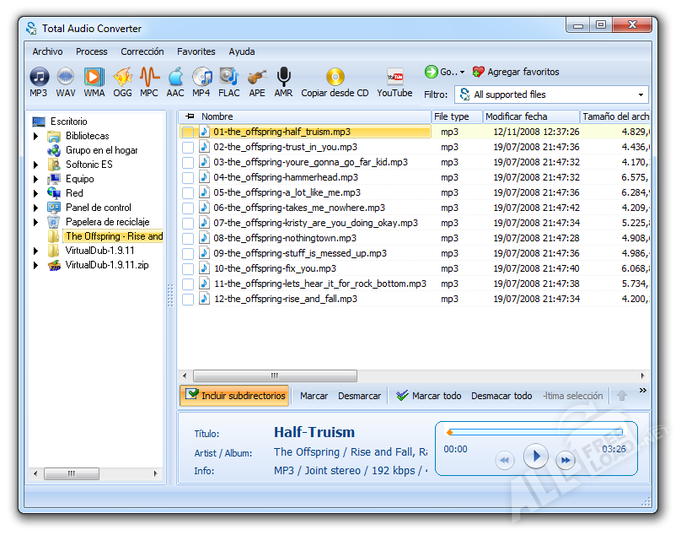Launch the YouTube download icon
Image resolution: width=681 pixels, height=535 pixels.
395,77
